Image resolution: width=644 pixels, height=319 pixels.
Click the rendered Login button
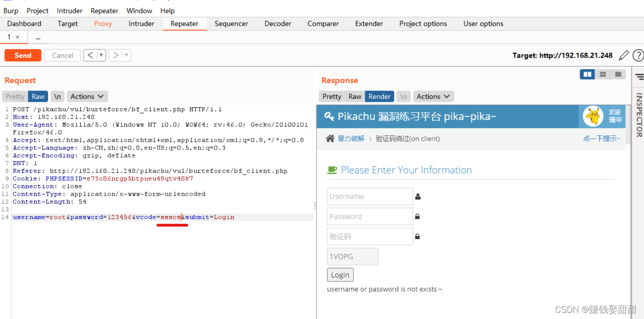click(340, 275)
